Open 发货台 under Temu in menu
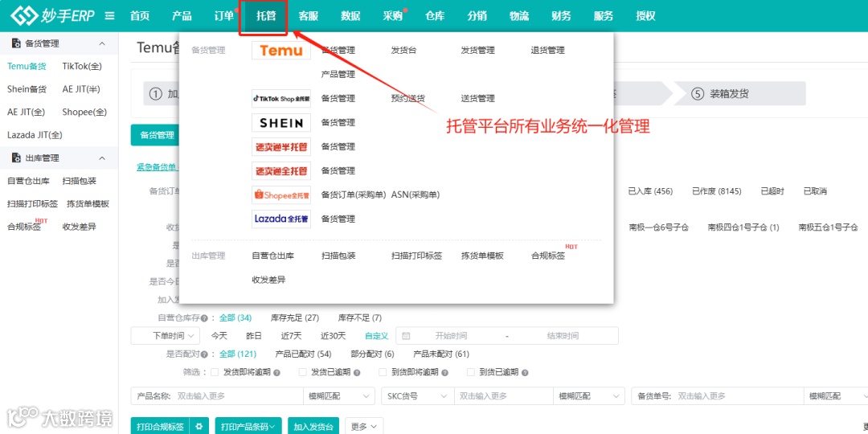This screenshot has height=434, width=868. coord(403,51)
